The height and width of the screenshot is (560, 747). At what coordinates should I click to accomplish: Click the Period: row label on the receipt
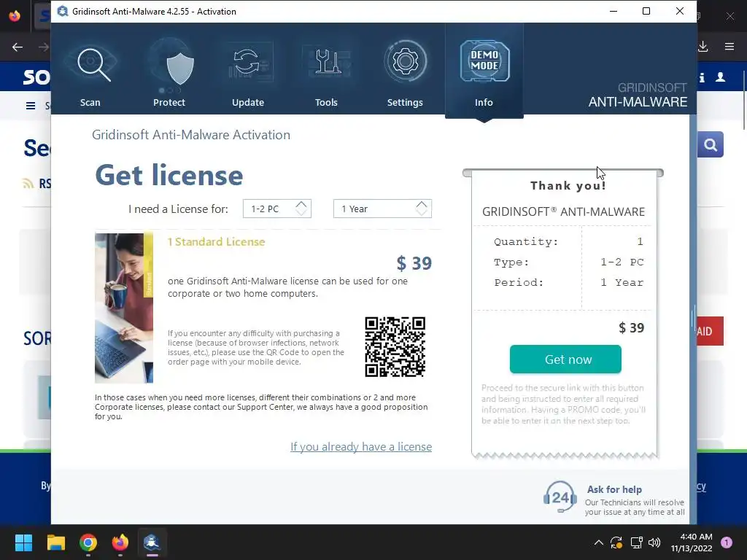pyautogui.click(x=519, y=283)
